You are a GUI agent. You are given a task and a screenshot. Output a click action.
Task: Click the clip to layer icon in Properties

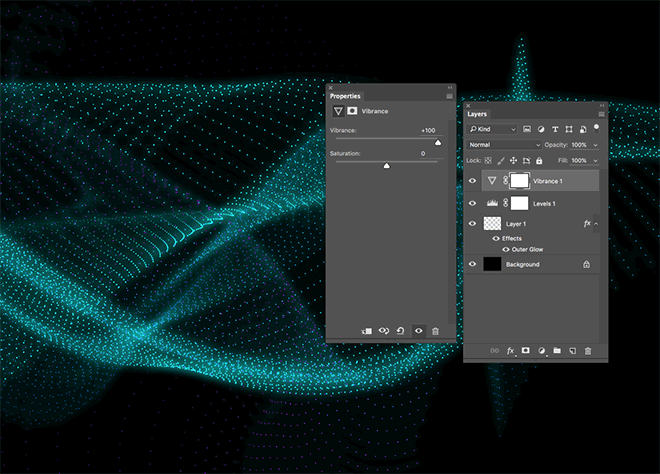367,330
